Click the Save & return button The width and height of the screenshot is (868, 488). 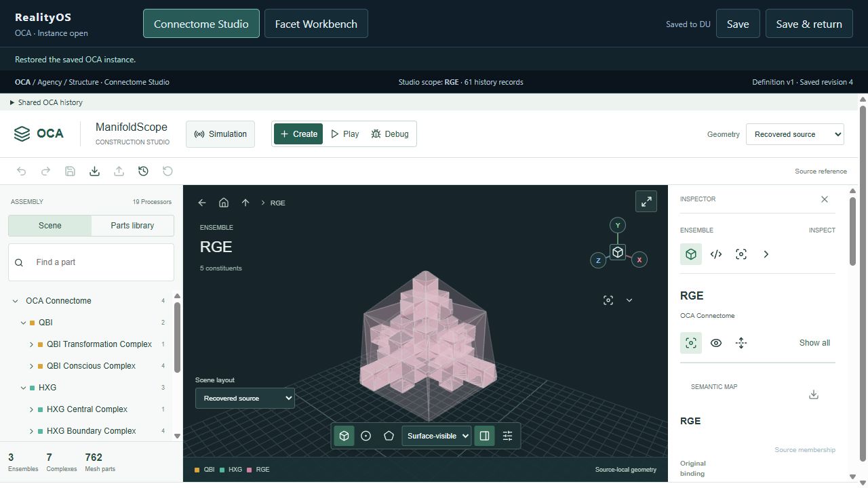[809, 24]
